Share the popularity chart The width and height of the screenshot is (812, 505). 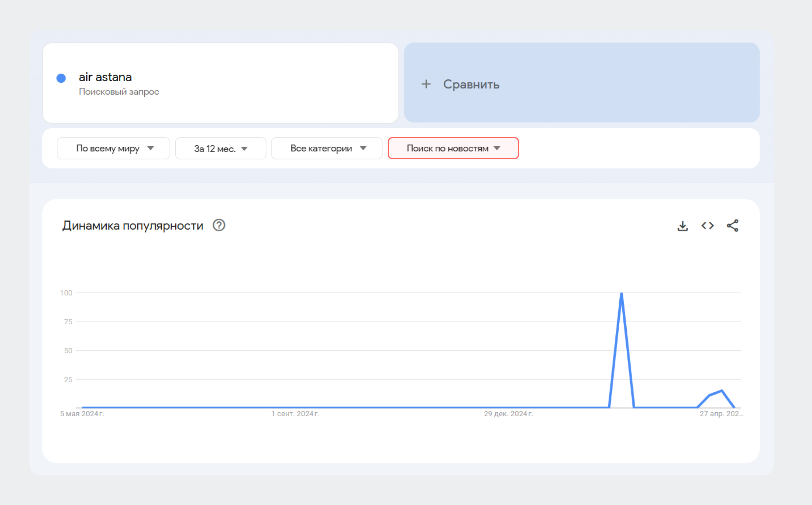click(733, 225)
